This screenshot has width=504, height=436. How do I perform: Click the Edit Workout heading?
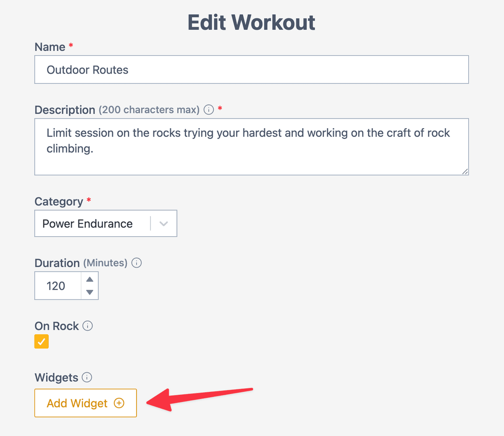tap(251, 22)
